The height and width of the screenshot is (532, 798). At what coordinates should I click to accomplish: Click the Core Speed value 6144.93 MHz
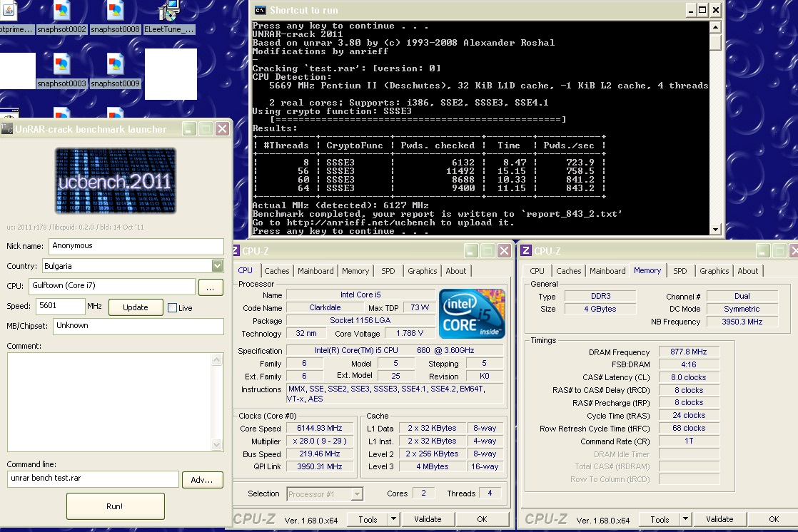pos(320,429)
